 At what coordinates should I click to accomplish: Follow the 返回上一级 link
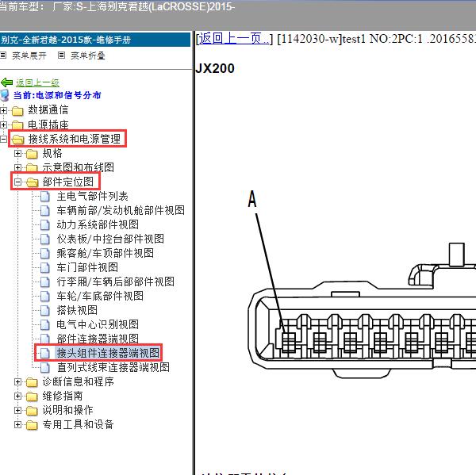pyautogui.click(x=37, y=82)
